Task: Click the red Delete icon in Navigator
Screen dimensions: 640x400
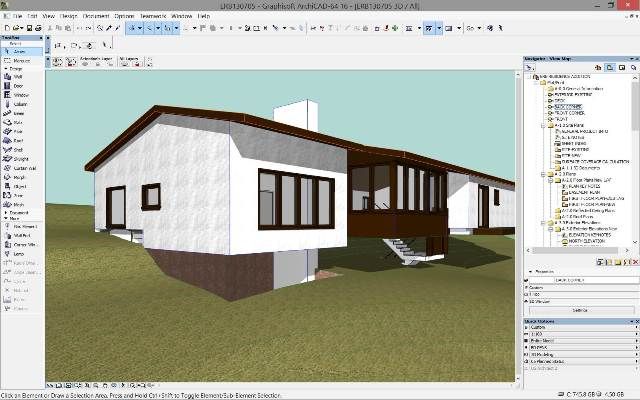Action: (635, 262)
